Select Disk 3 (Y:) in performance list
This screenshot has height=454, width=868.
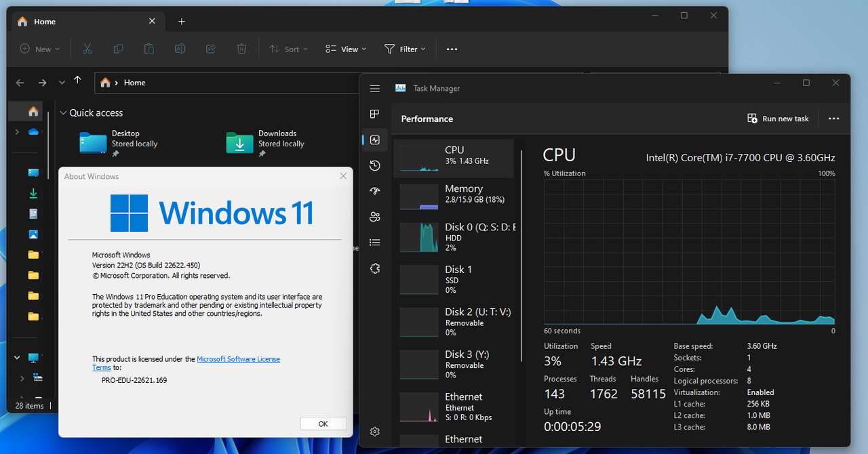tap(454, 364)
